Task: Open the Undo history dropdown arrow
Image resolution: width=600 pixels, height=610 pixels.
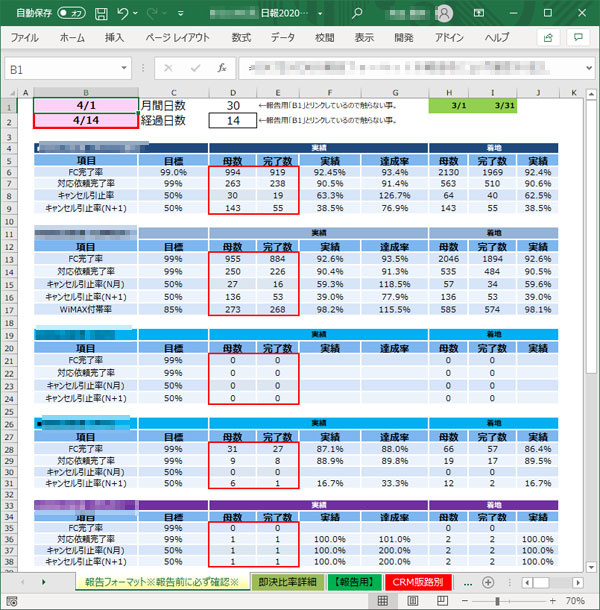Action: tap(136, 14)
